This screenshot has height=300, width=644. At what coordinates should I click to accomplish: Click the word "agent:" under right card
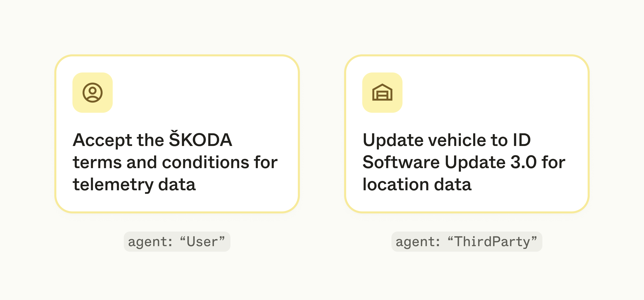tap(418, 242)
